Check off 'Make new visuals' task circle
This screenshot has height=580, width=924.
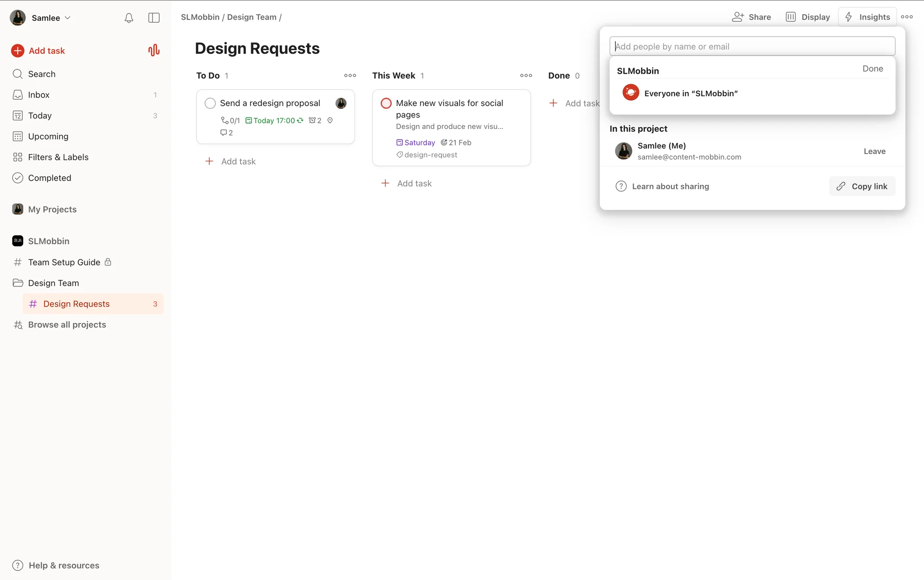pos(386,103)
